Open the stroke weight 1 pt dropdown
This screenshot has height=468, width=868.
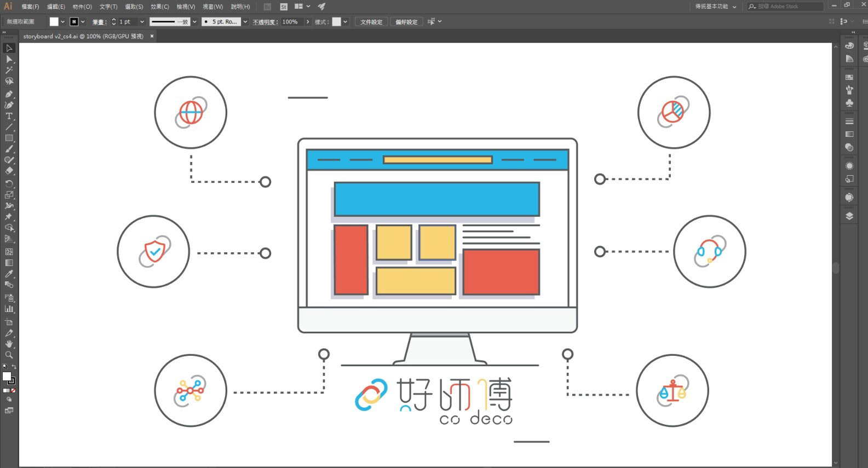click(x=142, y=22)
